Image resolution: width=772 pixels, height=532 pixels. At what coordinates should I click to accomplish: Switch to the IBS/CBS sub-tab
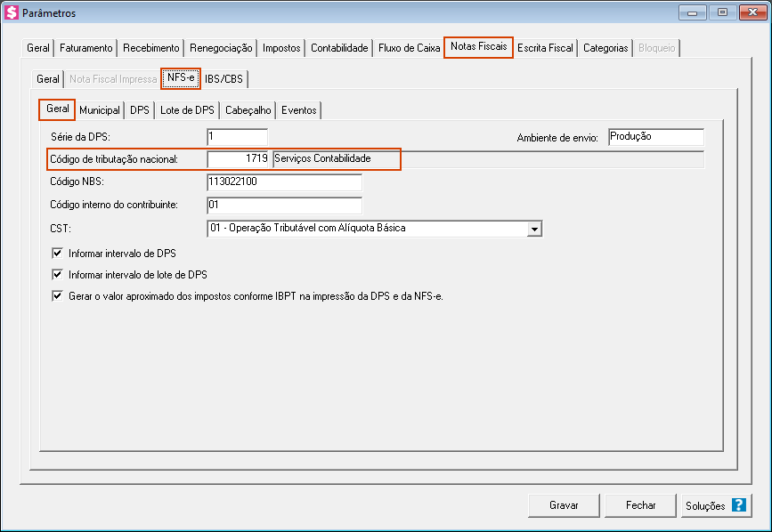pyautogui.click(x=223, y=79)
